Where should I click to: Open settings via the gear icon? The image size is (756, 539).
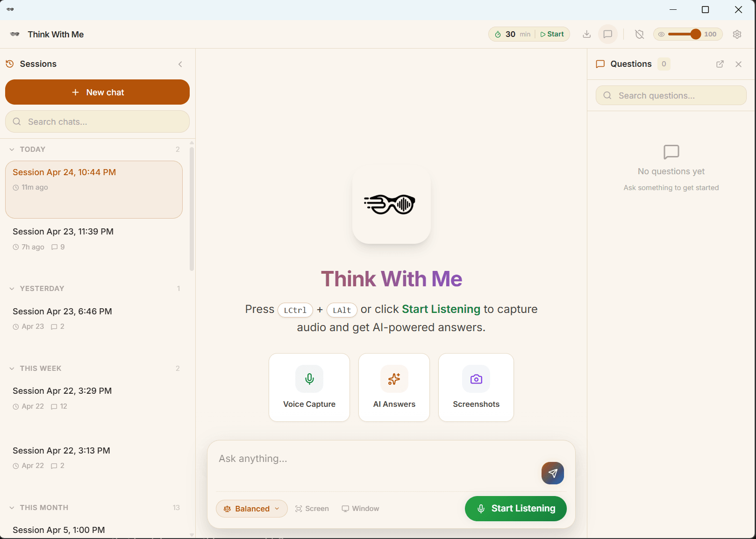point(737,34)
